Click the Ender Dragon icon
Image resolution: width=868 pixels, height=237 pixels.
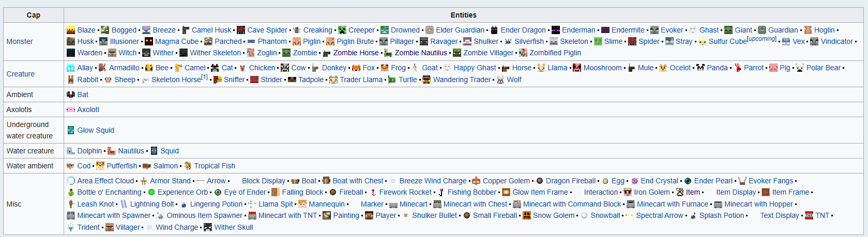coord(494,30)
